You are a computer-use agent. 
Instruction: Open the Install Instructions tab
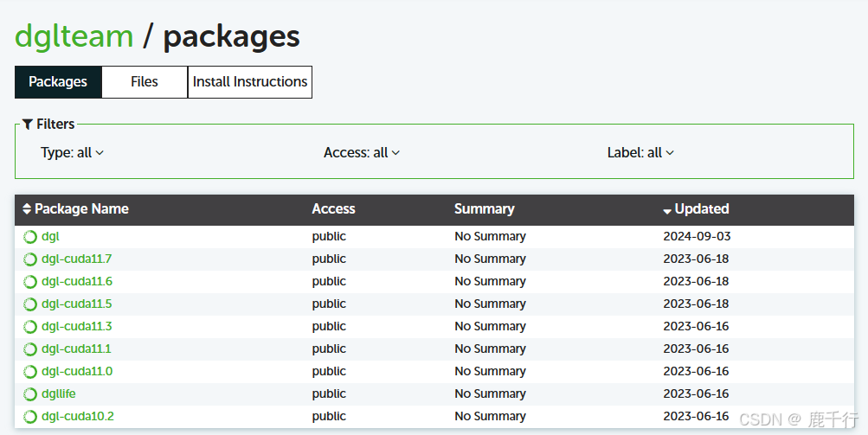250,82
